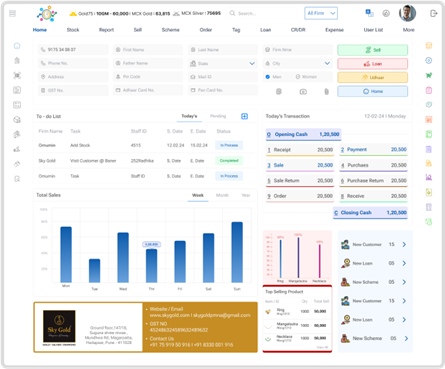Open the last New Scheme arrow
The width and height of the screenshot is (445, 369).
[406, 338]
